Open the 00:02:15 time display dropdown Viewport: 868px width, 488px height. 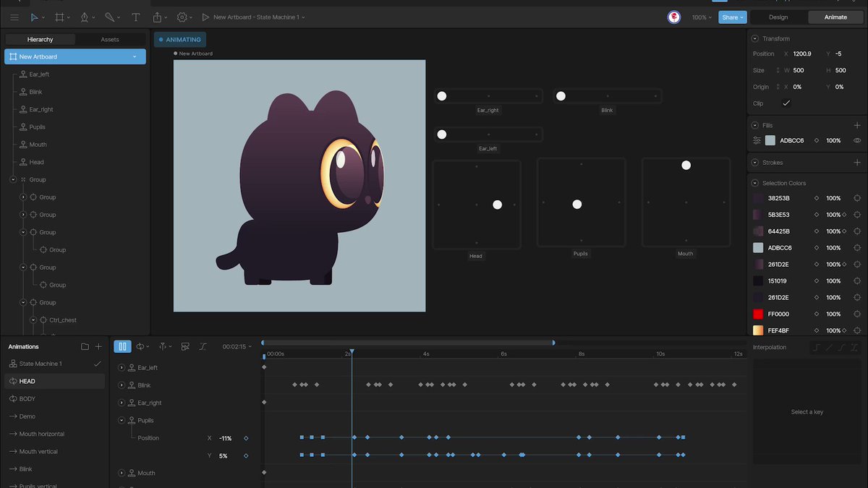click(237, 347)
